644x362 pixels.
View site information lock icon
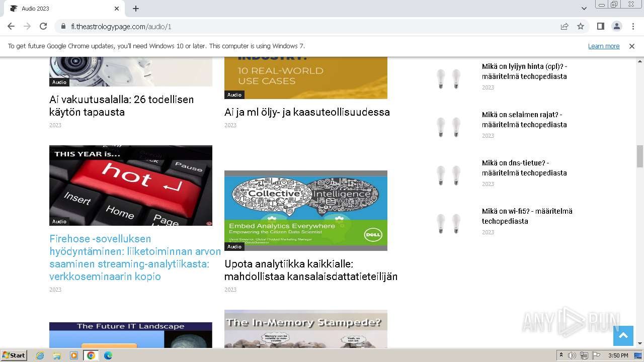pos(63,27)
